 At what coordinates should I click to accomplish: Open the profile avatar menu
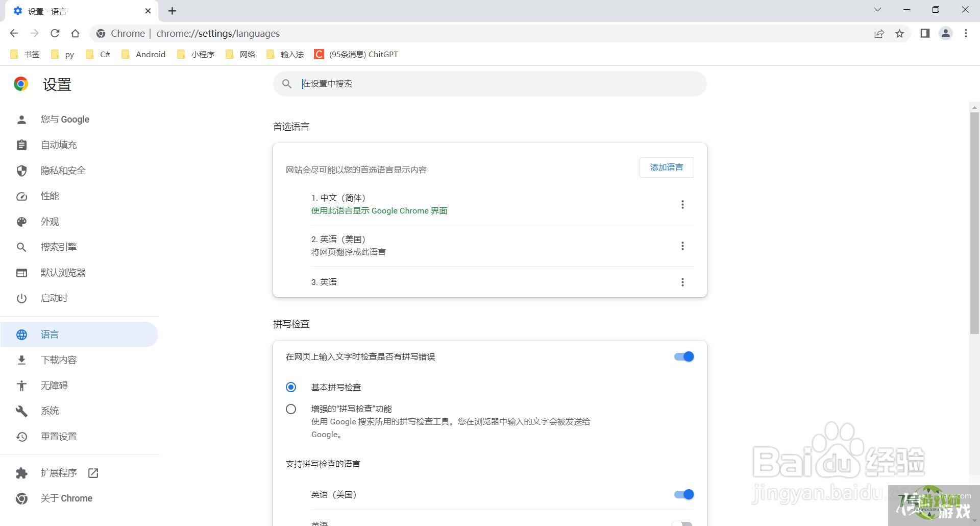(x=945, y=33)
